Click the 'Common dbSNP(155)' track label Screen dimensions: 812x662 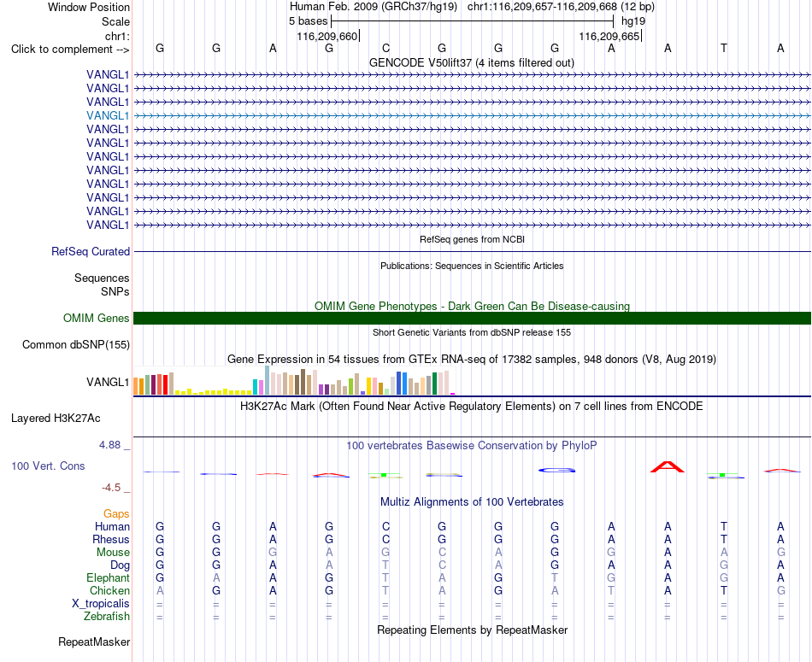[76, 345]
